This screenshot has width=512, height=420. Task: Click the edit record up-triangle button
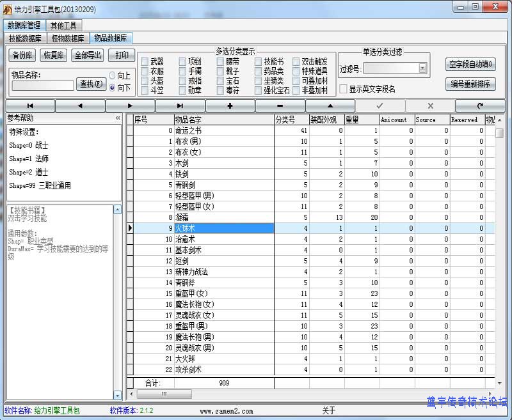(x=330, y=105)
